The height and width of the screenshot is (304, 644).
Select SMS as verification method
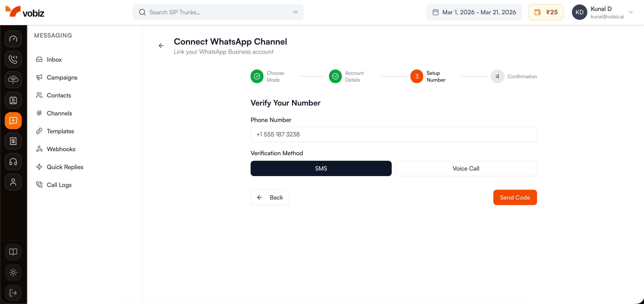tap(321, 168)
